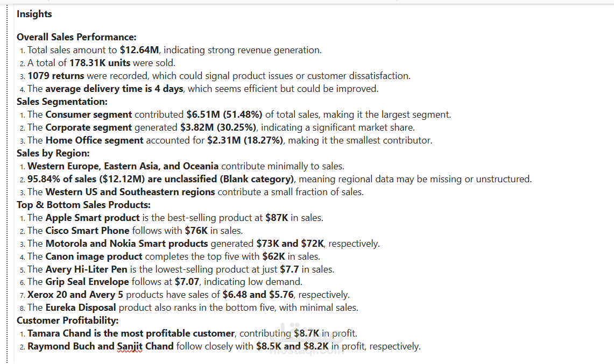Click the Insights heading
This screenshot has height=364, width=614.
point(34,14)
